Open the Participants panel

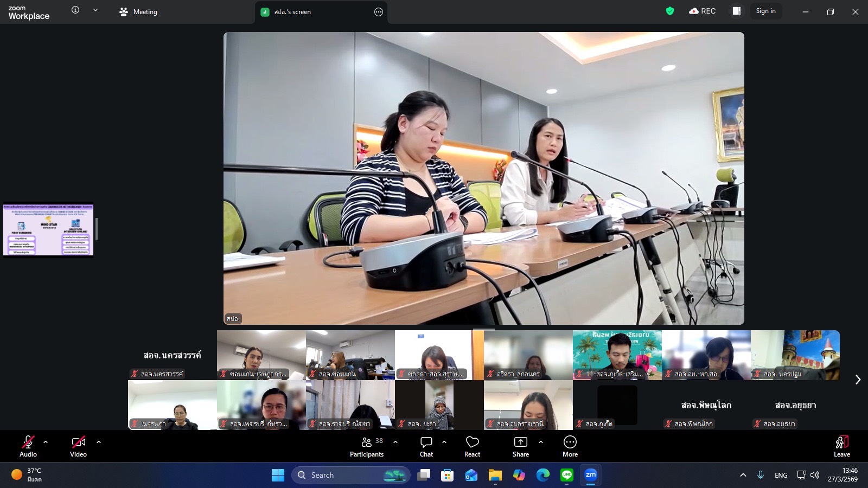367,447
